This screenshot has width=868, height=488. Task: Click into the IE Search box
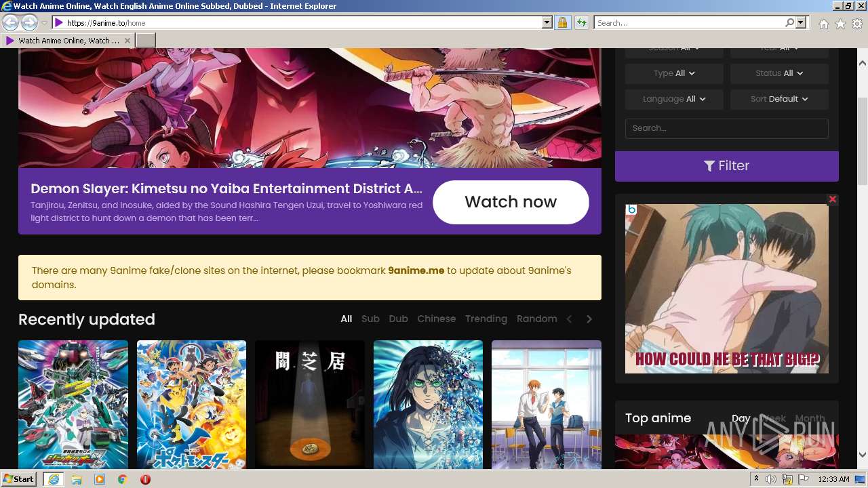tap(689, 23)
